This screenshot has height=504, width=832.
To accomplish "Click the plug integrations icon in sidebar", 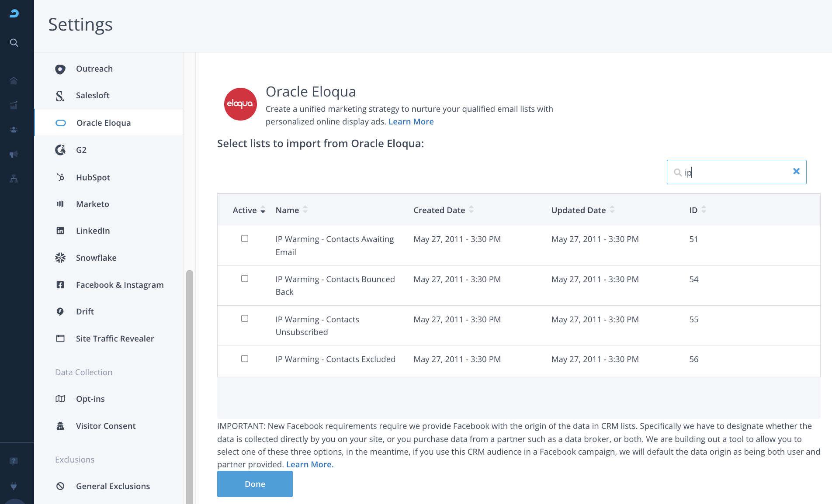I will click(x=14, y=486).
